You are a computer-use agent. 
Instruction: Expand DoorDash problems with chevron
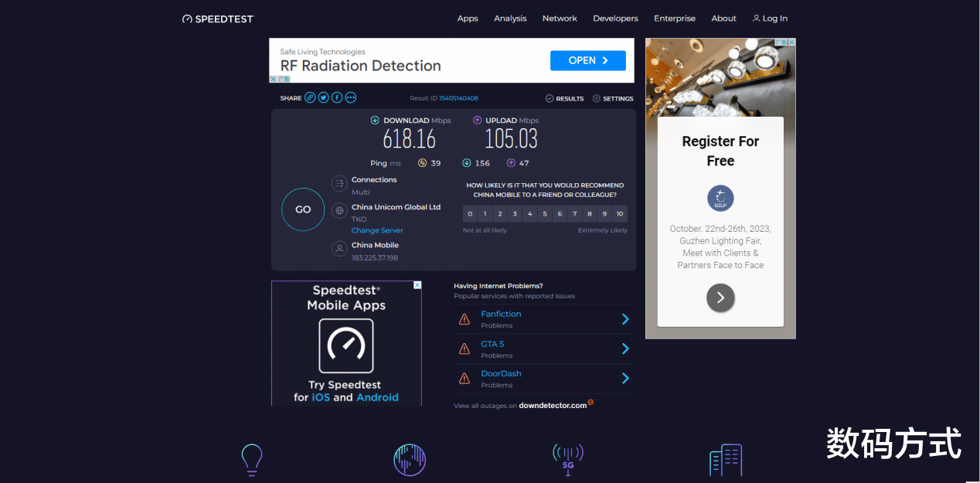pos(625,379)
